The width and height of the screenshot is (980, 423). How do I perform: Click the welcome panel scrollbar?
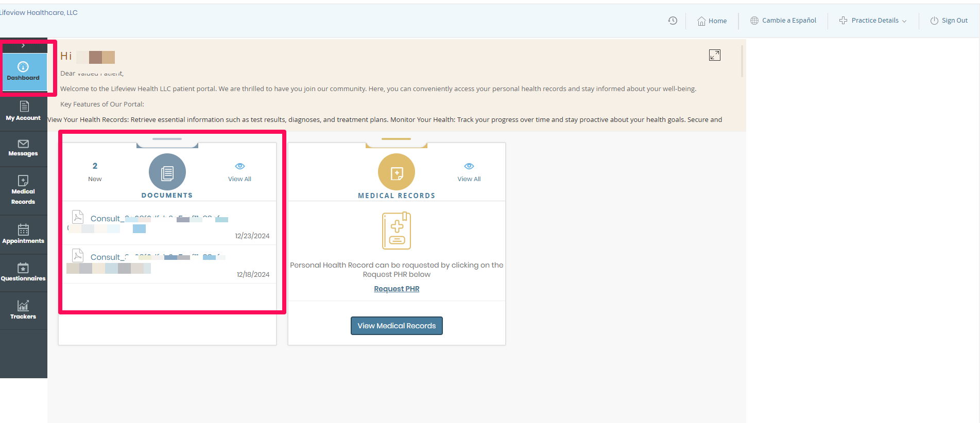(x=742, y=61)
